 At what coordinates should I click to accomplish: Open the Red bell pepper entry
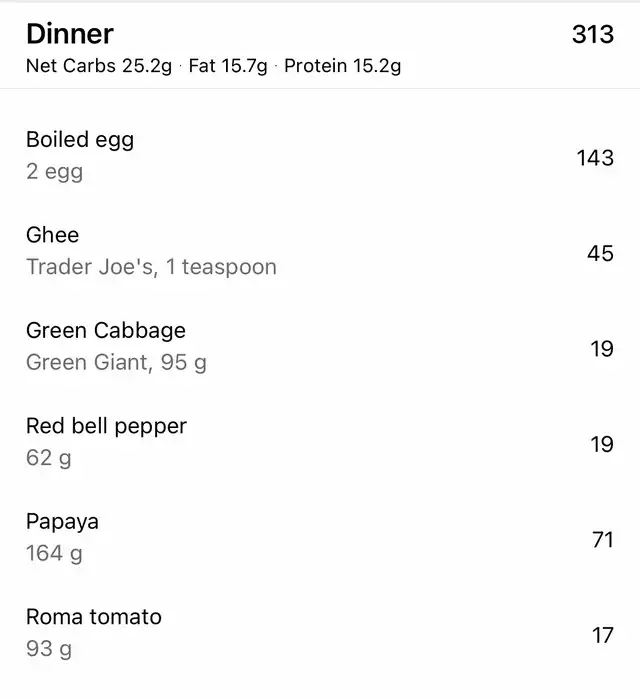tap(106, 426)
